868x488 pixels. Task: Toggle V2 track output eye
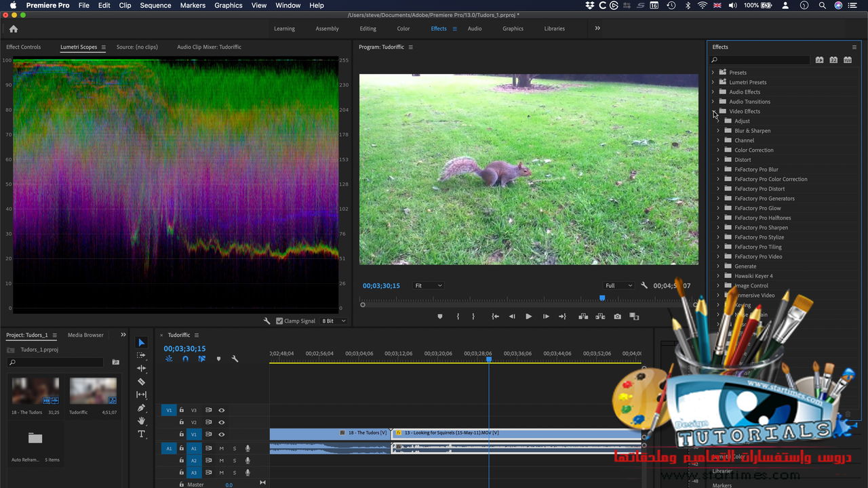[221, 422]
